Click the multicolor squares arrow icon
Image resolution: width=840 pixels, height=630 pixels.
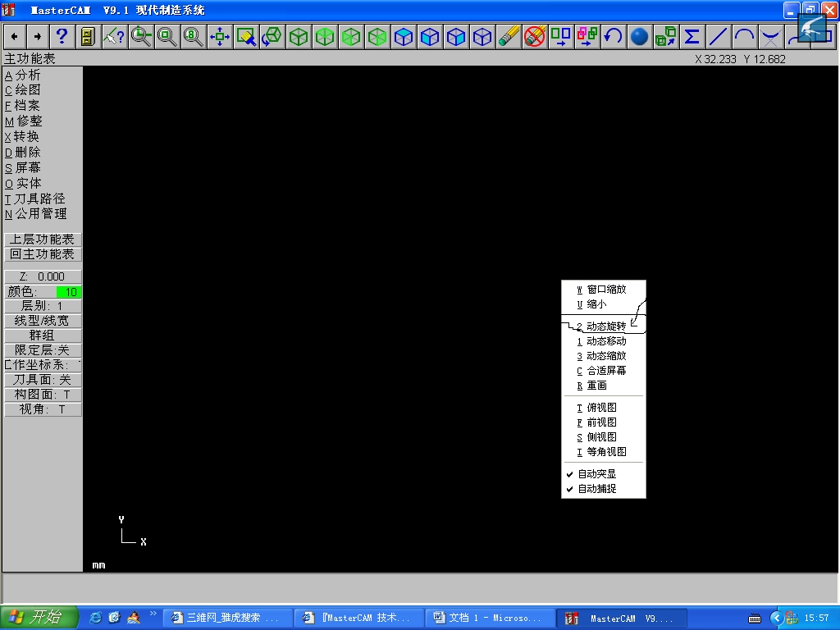coord(587,37)
